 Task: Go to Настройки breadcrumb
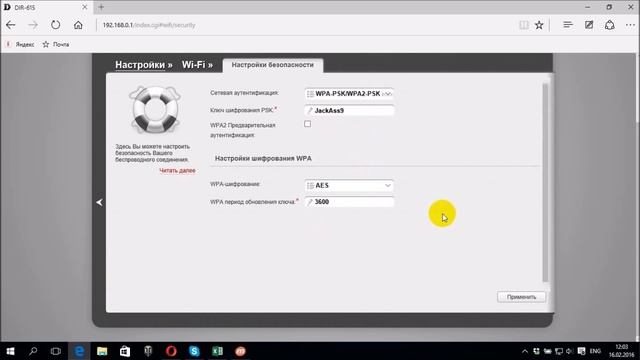(140, 64)
